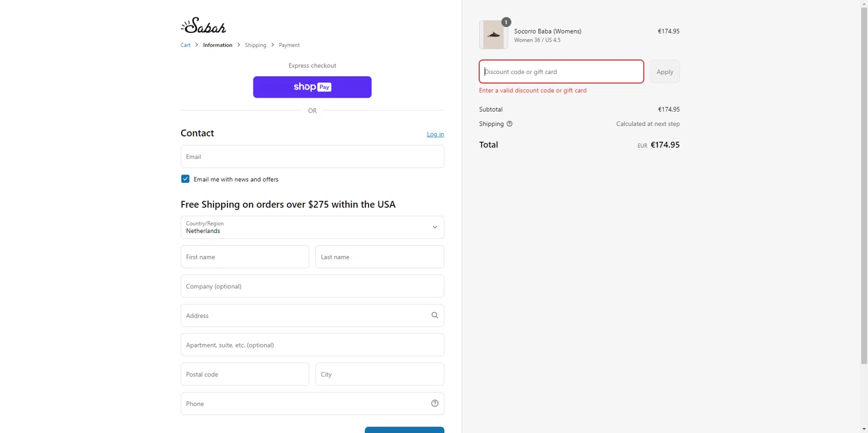Select the Information breadcrumb step
This screenshot has height=433, width=868.
pyautogui.click(x=218, y=45)
